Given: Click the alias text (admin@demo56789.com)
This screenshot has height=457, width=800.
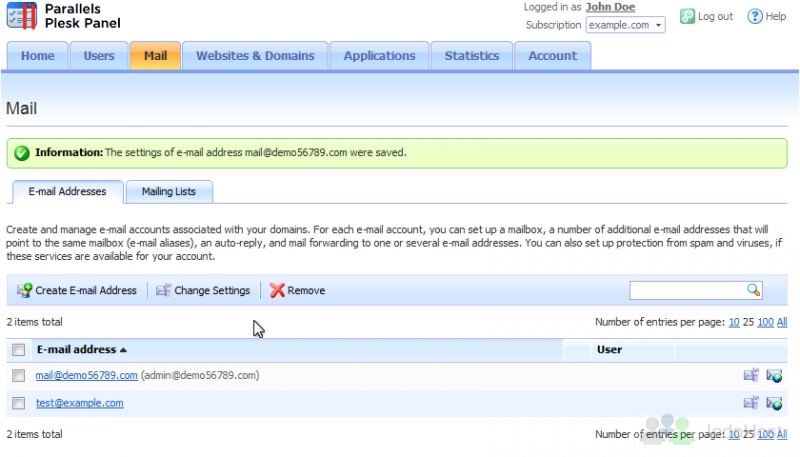Looking at the screenshot, I should point(200,375).
